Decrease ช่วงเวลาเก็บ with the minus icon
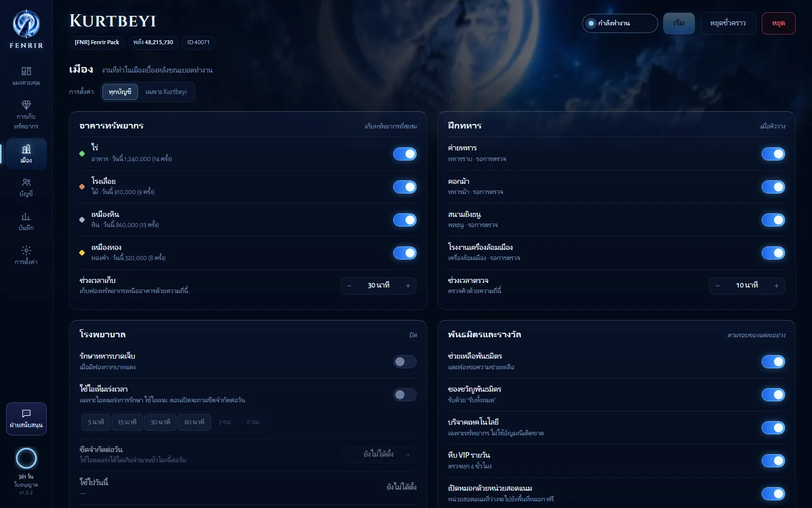812x508 pixels. 349,286
